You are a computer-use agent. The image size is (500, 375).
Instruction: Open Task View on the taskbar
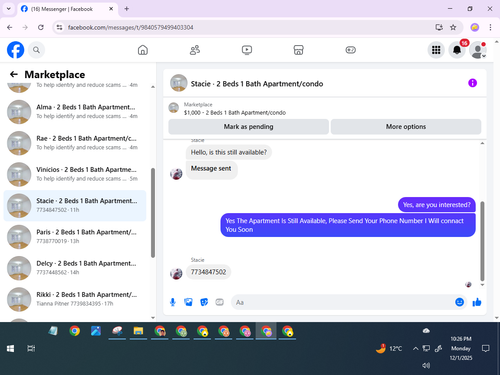point(31,348)
